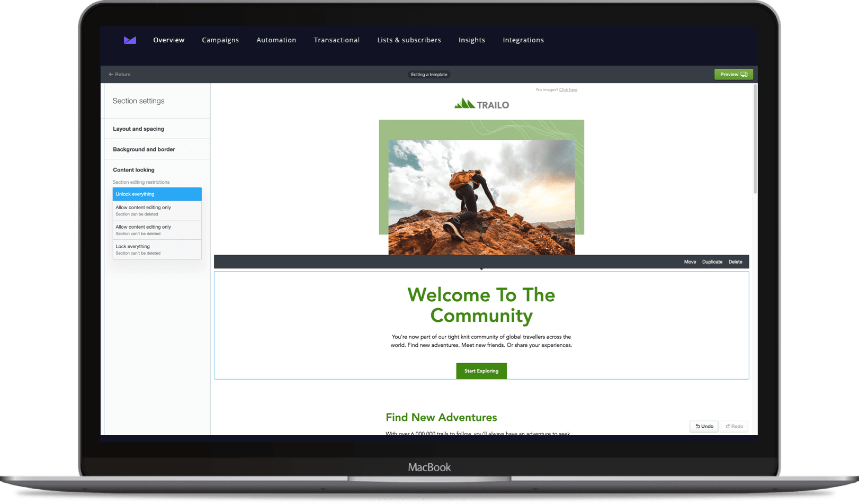Expand the Layout and spacing settings
The image size is (859, 504).
click(138, 128)
